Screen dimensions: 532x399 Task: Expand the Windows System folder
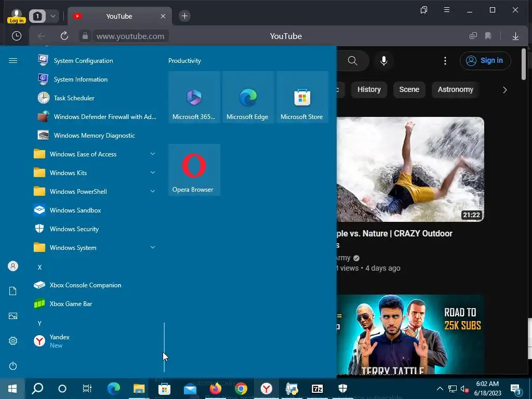pyautogui.click(x=95, y=248)
